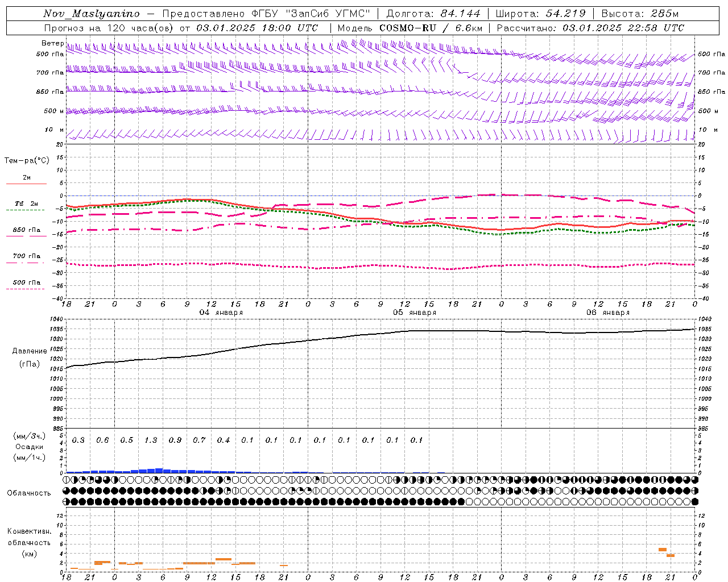Click the '1.3' precipitation value
The height and width of the screenshot is (582, 728).
point(151,440)
